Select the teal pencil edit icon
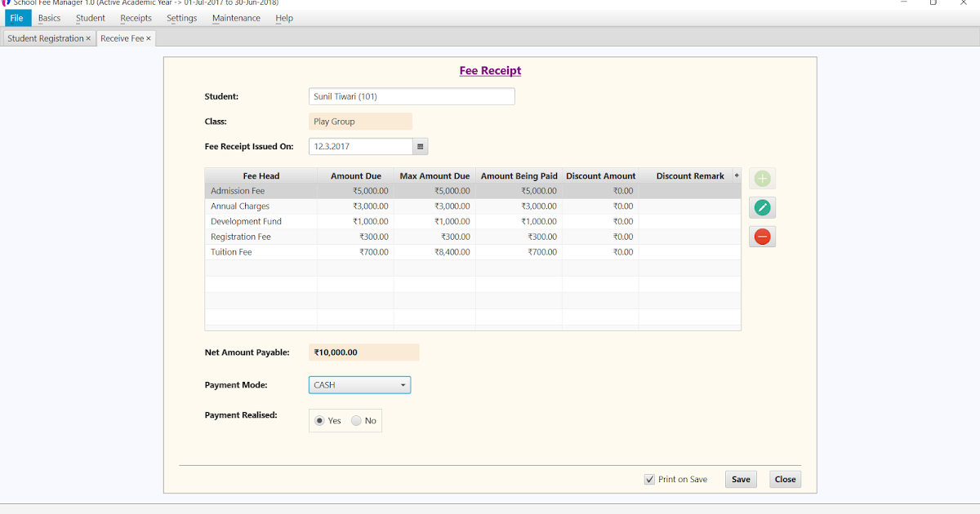 tap(762, 207)
